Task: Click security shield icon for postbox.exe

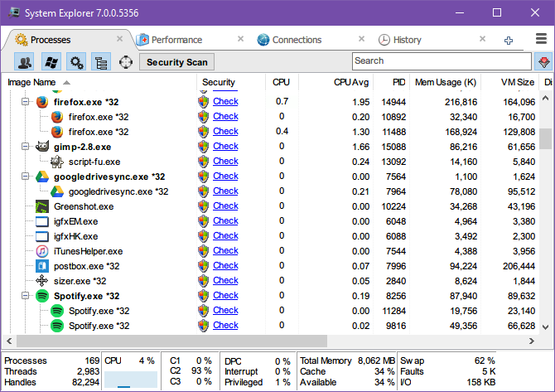Action: coord(204,266)
